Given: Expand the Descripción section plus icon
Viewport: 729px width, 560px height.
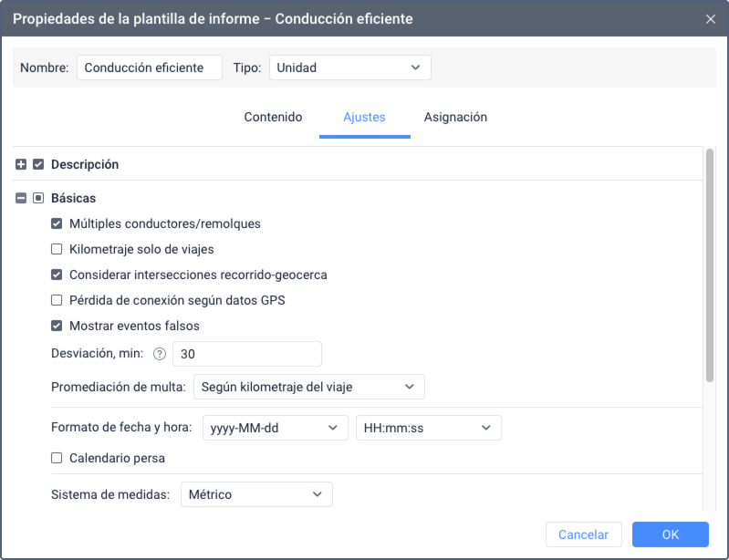Looking at the screenshot, I should (x=21, y=165).
